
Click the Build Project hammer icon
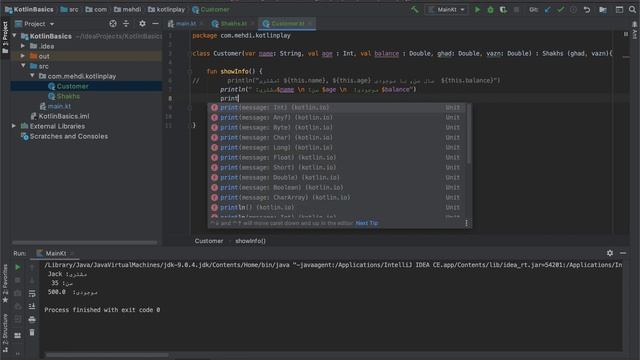(415, 9)
